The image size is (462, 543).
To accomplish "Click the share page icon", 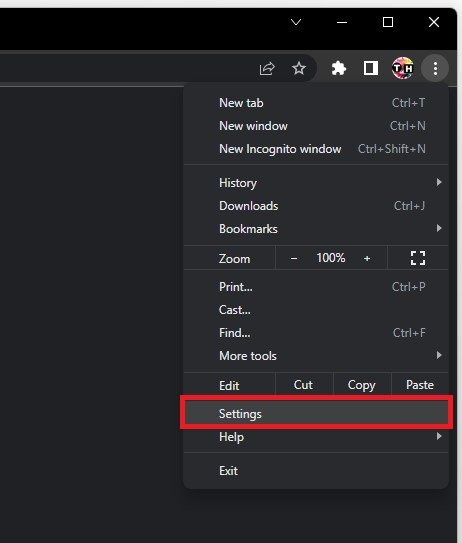I will 267,68.
